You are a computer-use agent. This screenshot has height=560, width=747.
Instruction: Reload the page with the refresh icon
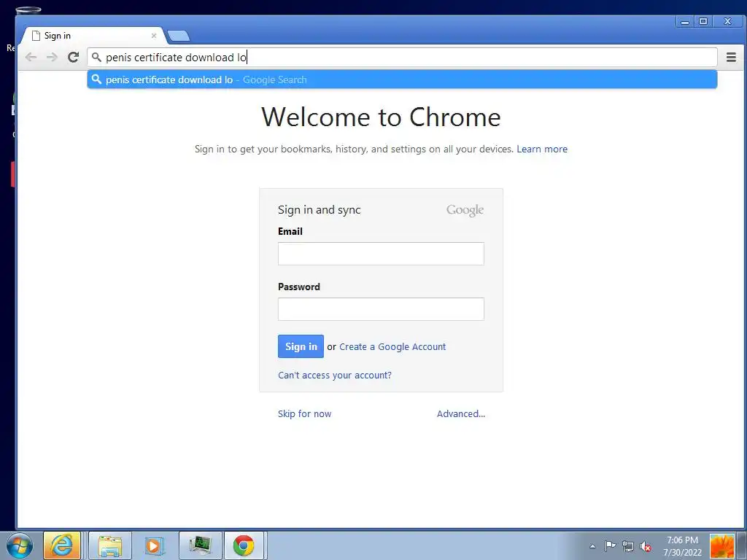coord(73,58)
